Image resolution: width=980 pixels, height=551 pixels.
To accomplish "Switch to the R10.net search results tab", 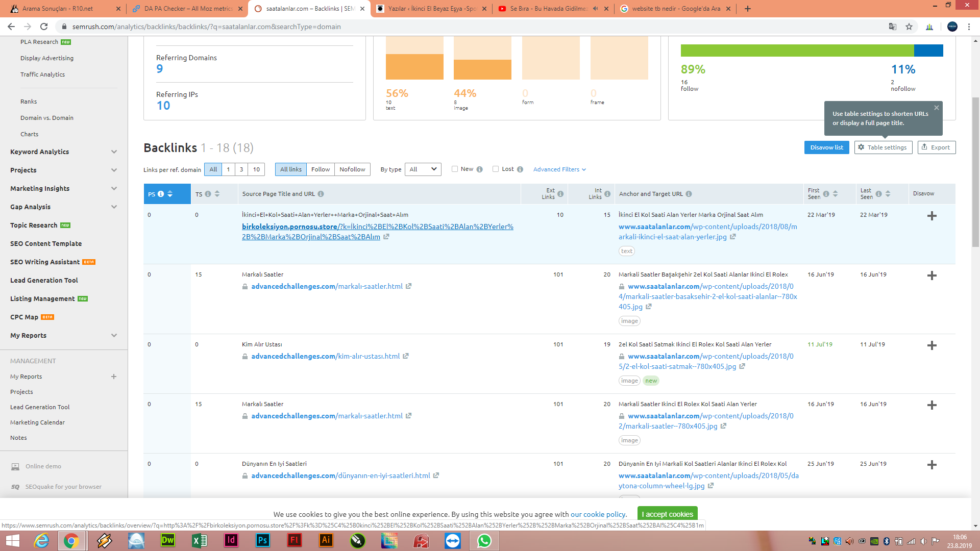I will point(64,9).
